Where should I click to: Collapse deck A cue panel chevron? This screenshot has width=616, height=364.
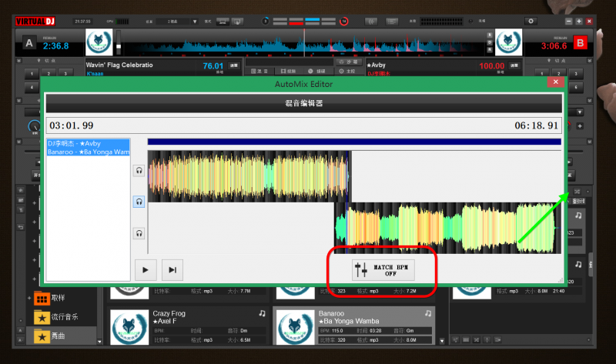pos(18,61)
